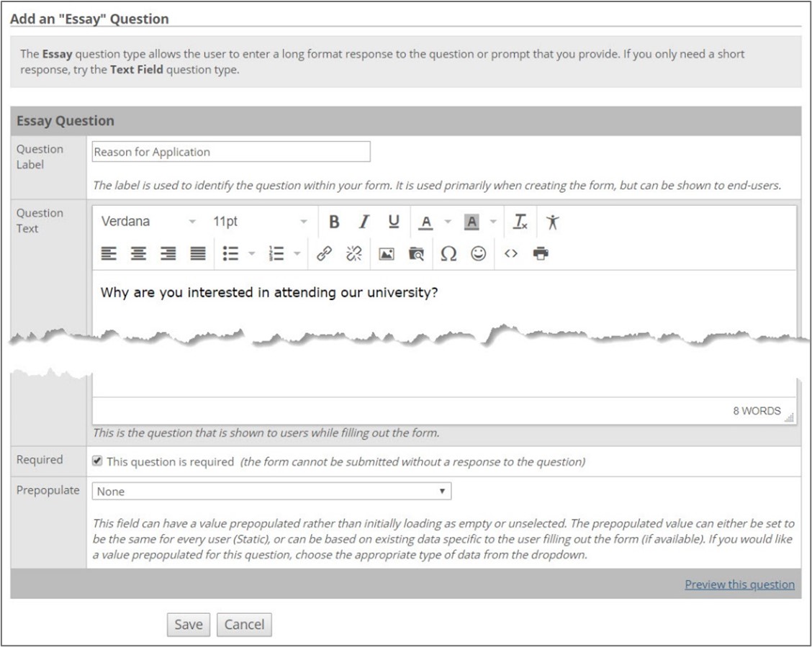
Task: Click the Save button
Action: 189,625
